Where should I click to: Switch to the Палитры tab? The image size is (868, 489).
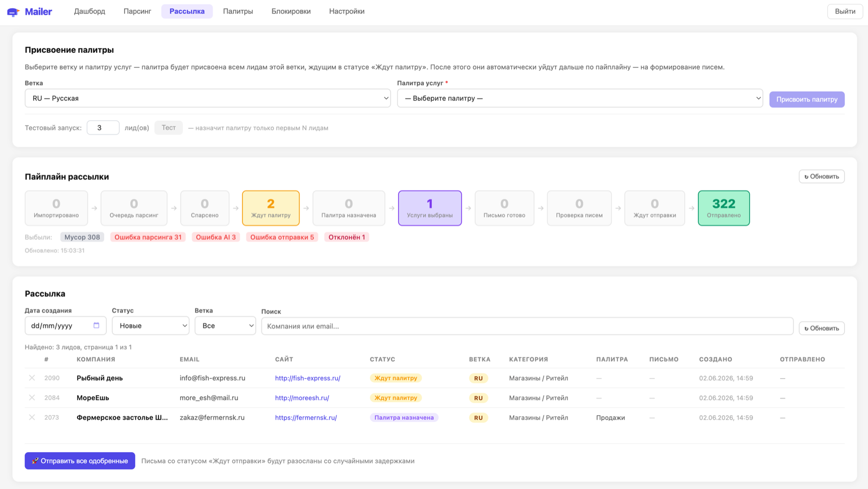[x=238, y=11]
